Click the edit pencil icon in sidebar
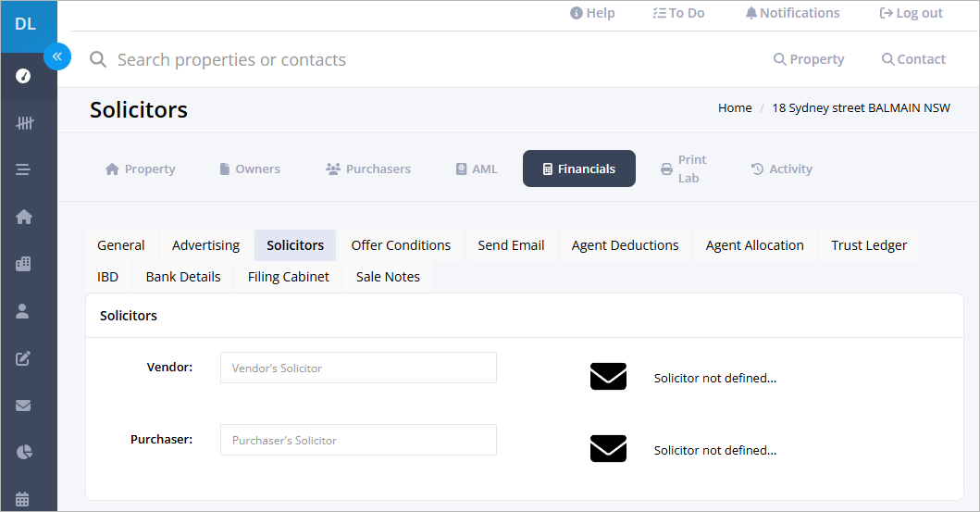 [x=23, y=358]
